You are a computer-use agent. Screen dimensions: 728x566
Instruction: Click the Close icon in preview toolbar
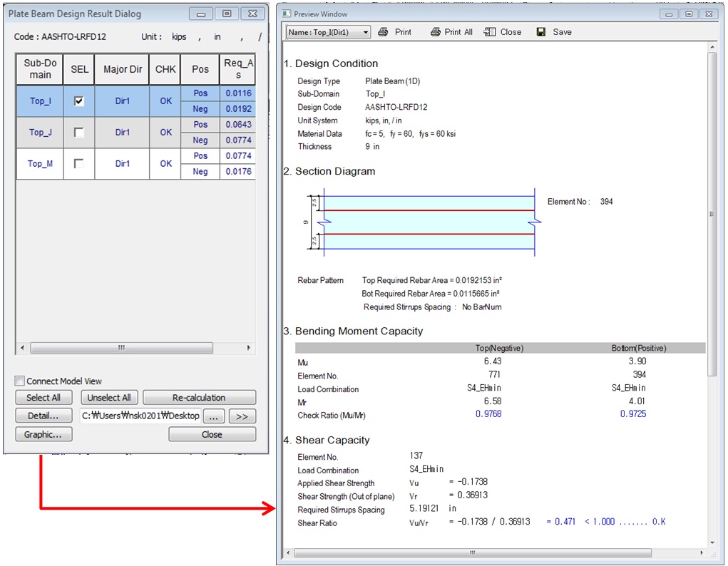coord(489,32)
